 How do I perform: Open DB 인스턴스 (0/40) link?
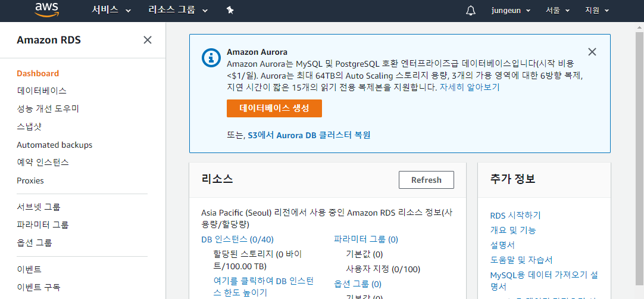tap(237, 239)
